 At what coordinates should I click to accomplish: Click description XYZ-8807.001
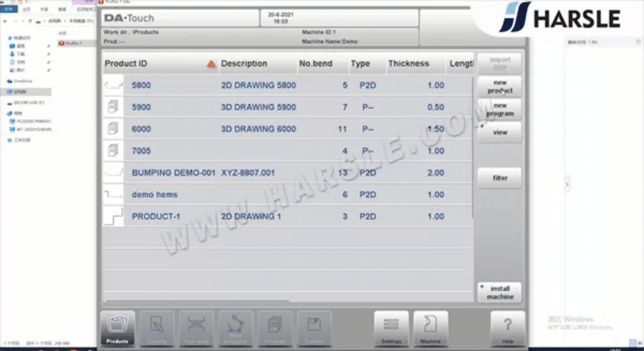pyautogui.click(x=248, y=173)
